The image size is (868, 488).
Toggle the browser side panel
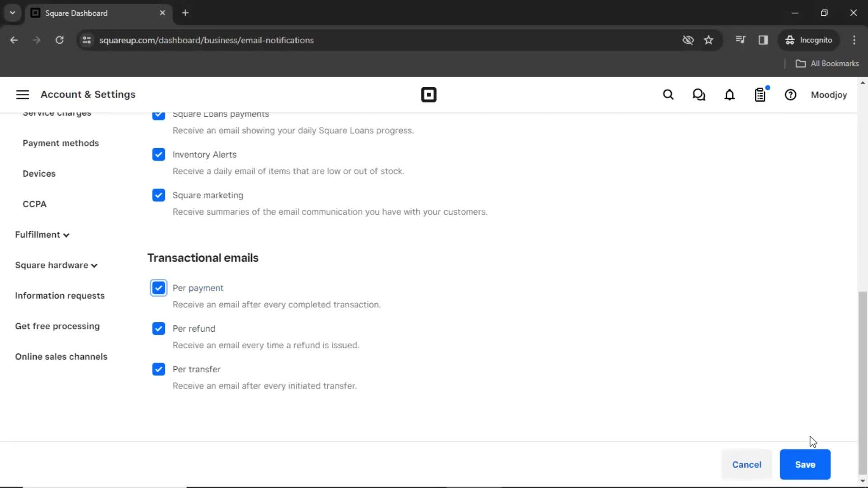pyautogui.click(x=763, y=40)
